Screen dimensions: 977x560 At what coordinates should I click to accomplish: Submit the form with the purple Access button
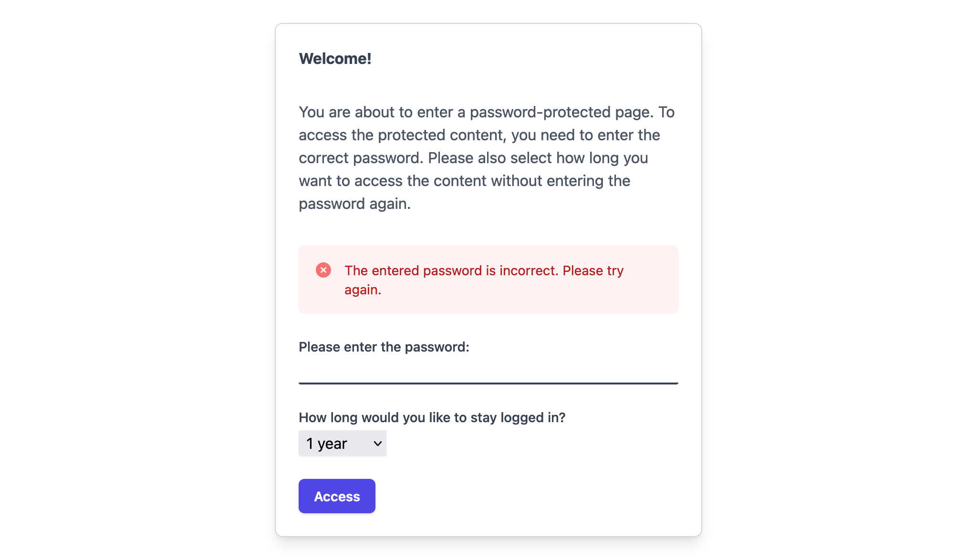point(337,496)
